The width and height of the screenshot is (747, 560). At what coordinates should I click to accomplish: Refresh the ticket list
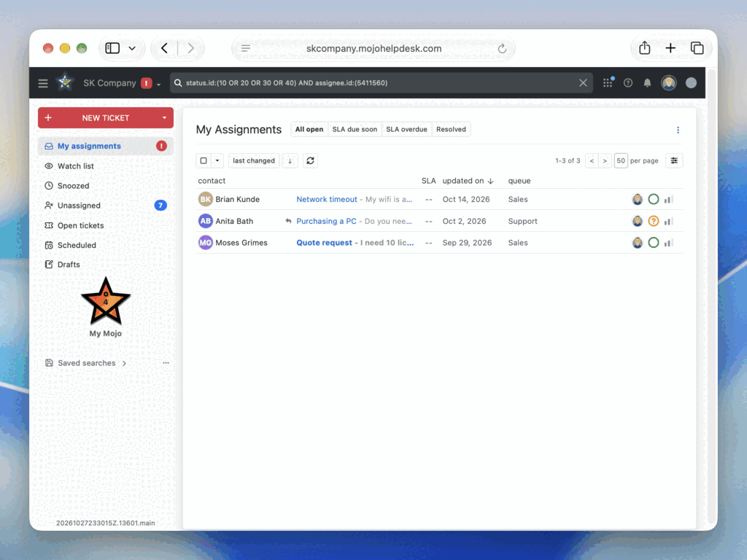point(310,161)
